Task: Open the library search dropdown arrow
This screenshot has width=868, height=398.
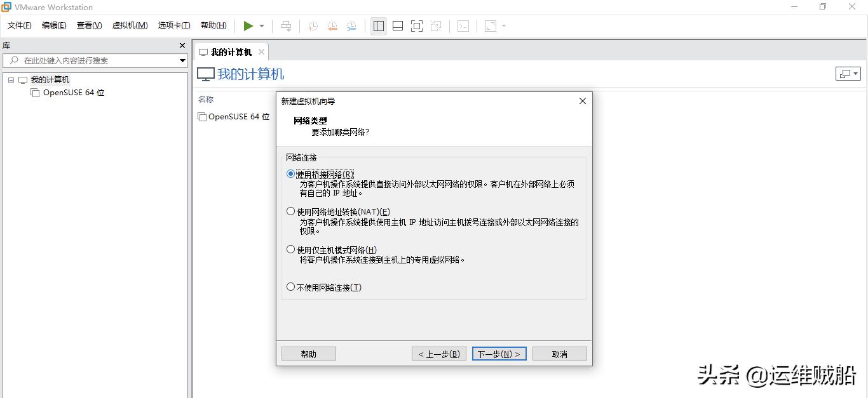Action: (183, 60)
